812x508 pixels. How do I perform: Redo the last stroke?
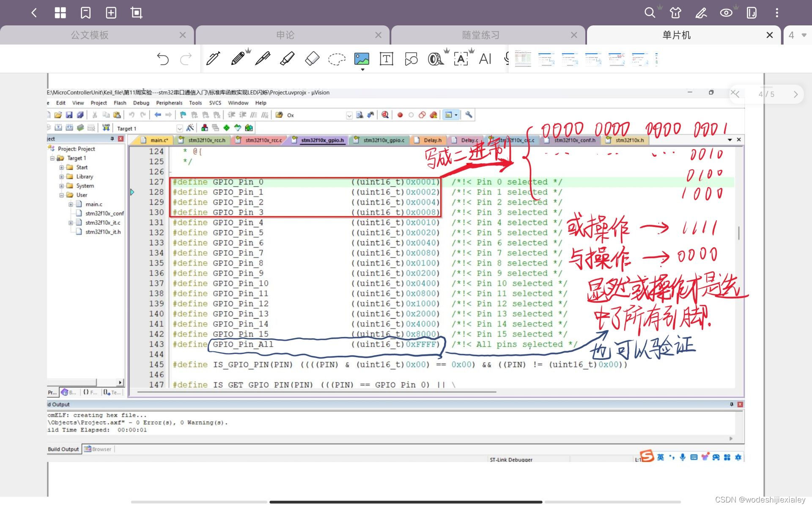point(186,59)
